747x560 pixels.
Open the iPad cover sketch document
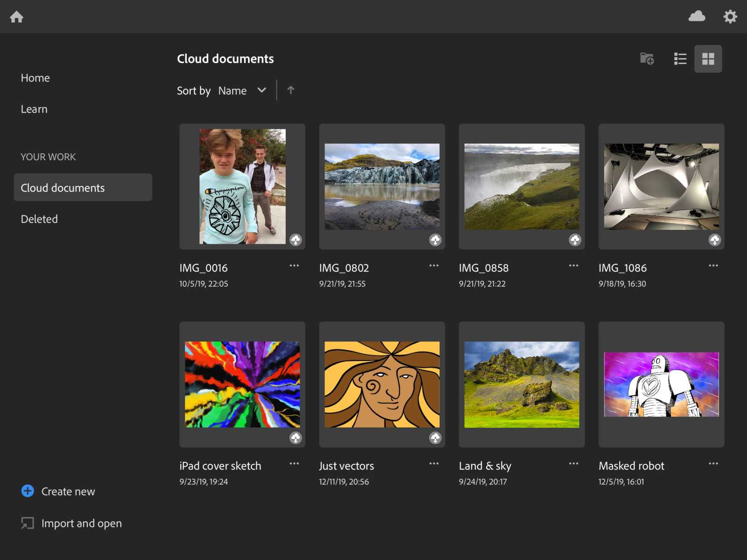click(x=242, y=384)
